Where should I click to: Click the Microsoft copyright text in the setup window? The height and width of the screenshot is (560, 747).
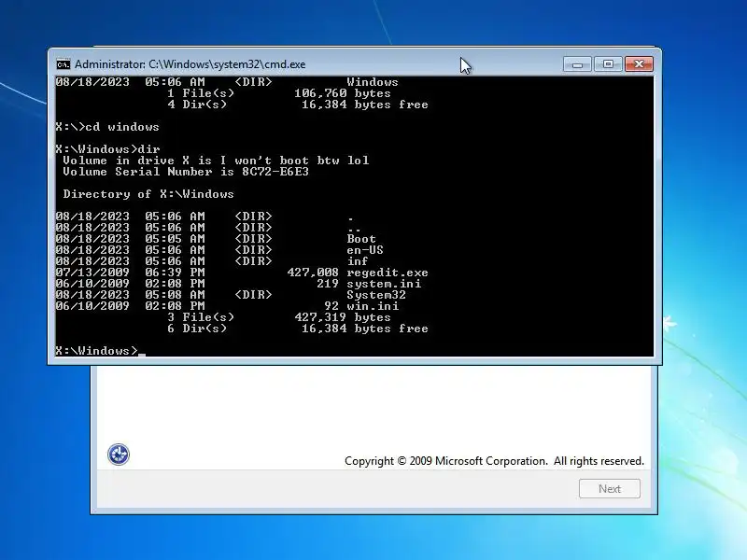(x=494, y=461)
